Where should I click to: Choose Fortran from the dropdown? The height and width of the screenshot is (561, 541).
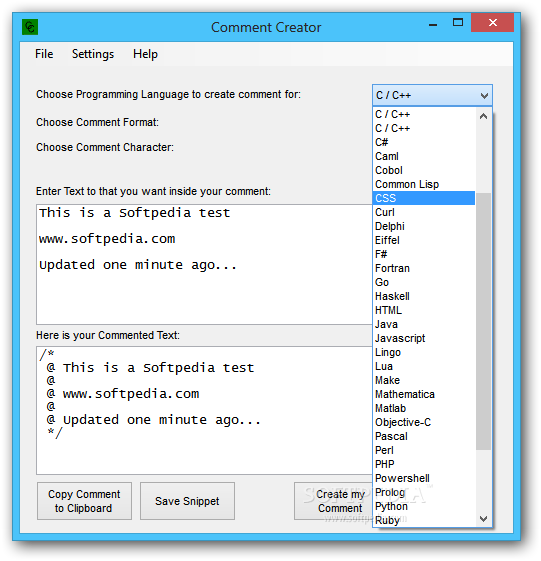click(x=424, y=268)
